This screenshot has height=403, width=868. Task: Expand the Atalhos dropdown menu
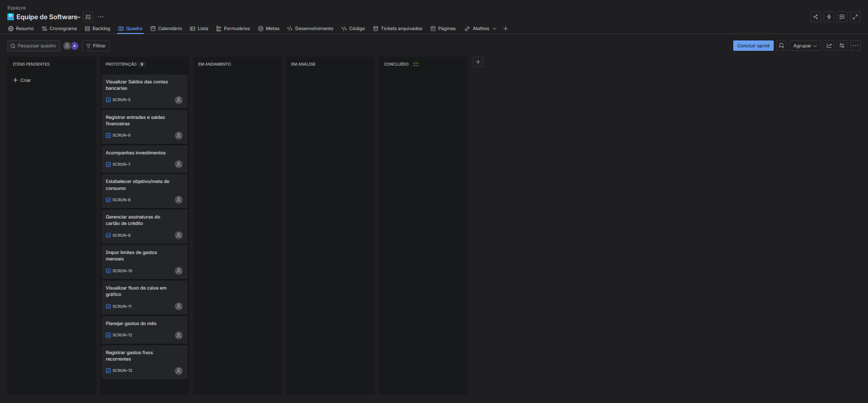480,29
